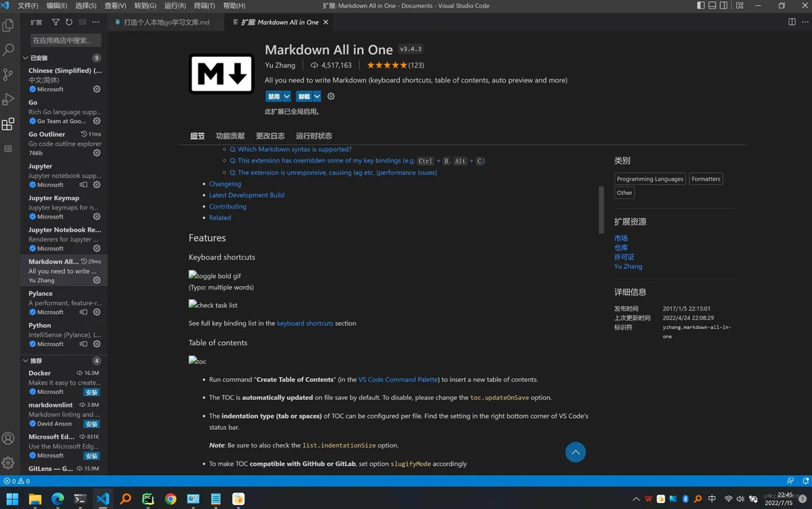Image resolution: width=812 pixels, height=509 pixels.
Task: Open gear menu for Go extension
Action: click(97, 121)
